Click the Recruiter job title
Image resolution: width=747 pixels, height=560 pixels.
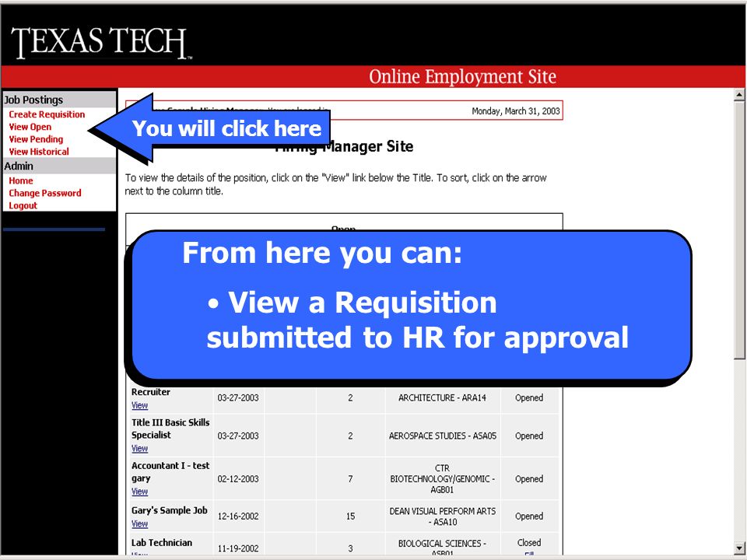(150, 392)
